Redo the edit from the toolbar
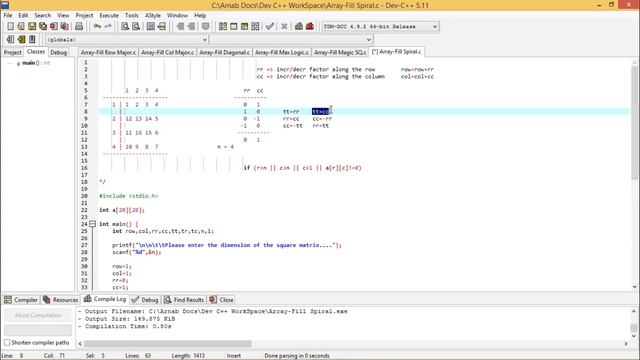This screenshot has height=360, width=640. click(x=108, y=27)
